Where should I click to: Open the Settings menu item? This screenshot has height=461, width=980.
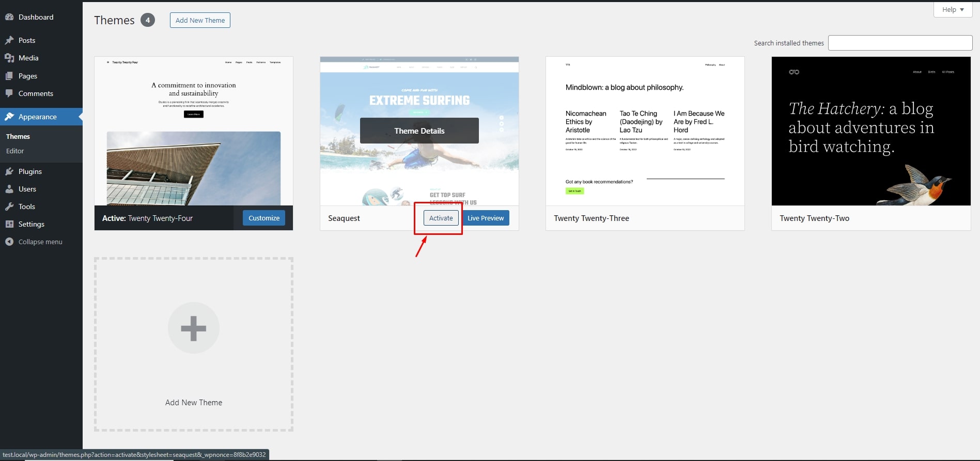tap(41, 224)
